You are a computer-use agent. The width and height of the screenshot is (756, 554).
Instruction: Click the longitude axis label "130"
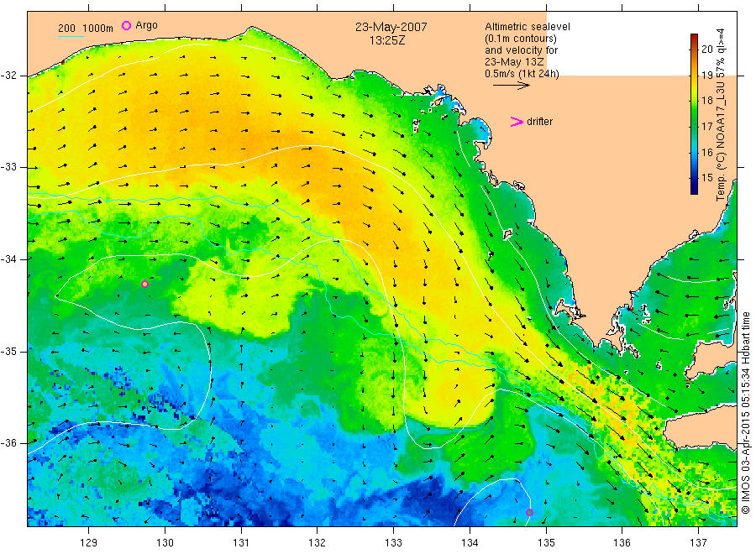point(165,543)
